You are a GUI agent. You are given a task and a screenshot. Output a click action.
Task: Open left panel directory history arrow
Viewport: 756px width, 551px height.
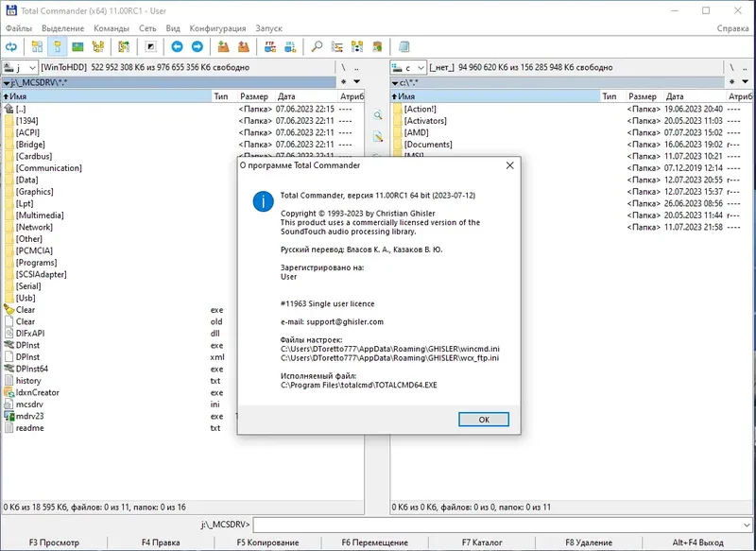(357, 82)
